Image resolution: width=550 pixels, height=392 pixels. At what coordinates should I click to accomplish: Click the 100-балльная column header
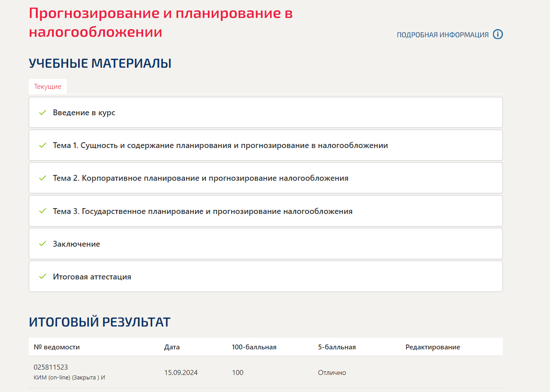(254, 347)
